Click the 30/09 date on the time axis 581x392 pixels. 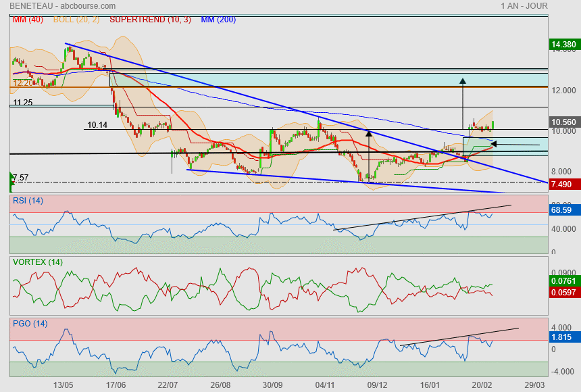pos(272,384)
